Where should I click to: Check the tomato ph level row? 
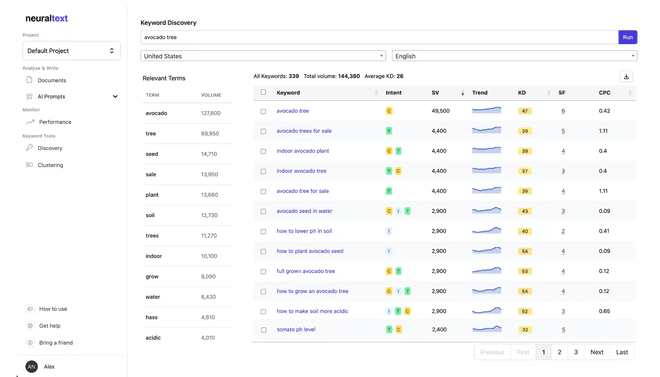[x=263, y=330]
